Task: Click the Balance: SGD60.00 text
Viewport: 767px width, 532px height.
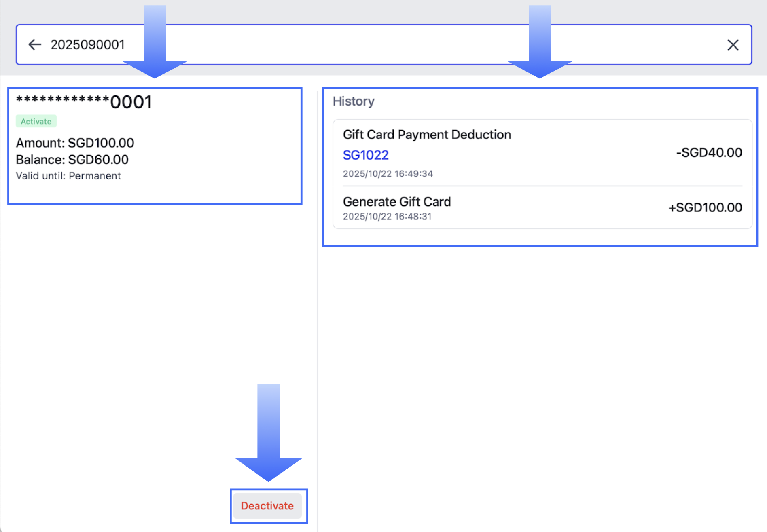Action: pos(72,160)
